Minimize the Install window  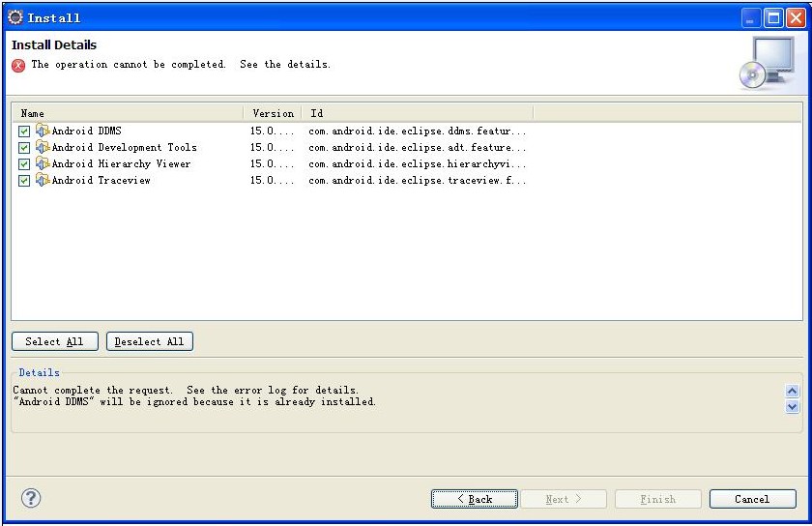pyautogui.click(x=750, y=18)
